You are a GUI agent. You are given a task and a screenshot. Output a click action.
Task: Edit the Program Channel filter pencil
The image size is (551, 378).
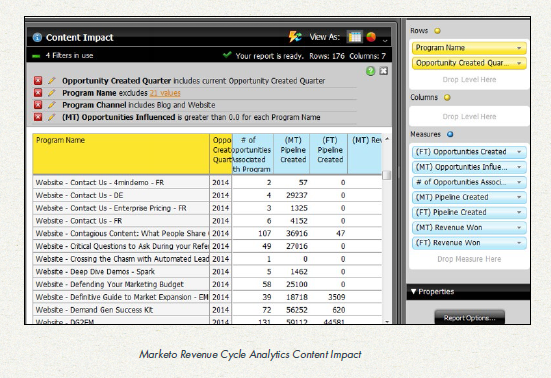(x=52, y=105)
